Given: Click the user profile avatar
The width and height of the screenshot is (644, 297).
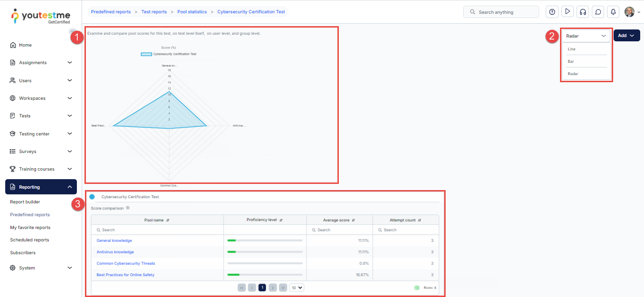Looking at the screenshot, I should tap(629, 12).
